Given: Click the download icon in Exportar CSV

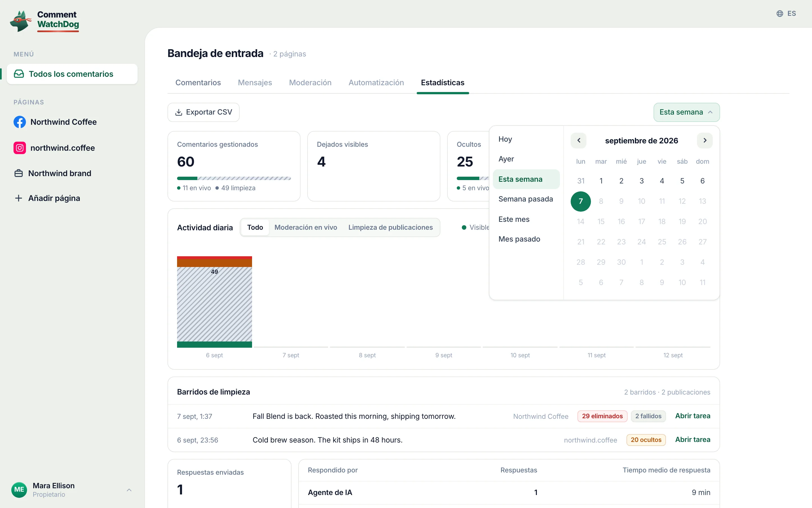Looking at the screenshot, I should tap(179, 112).
